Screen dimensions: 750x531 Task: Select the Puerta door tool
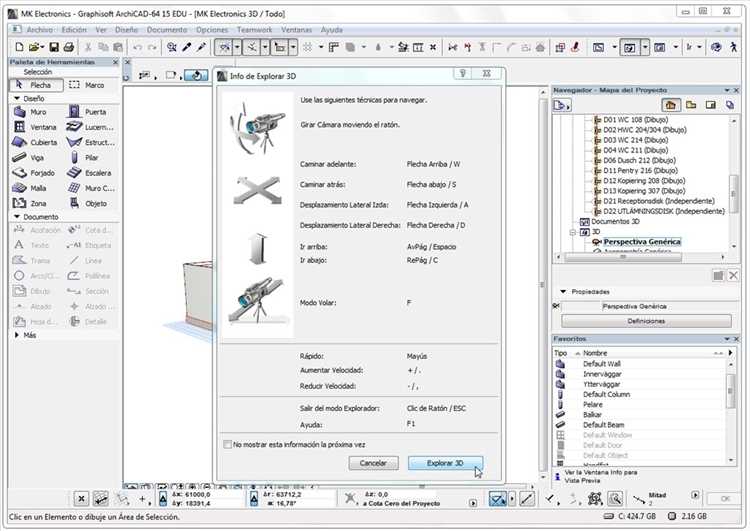point(88,112)
